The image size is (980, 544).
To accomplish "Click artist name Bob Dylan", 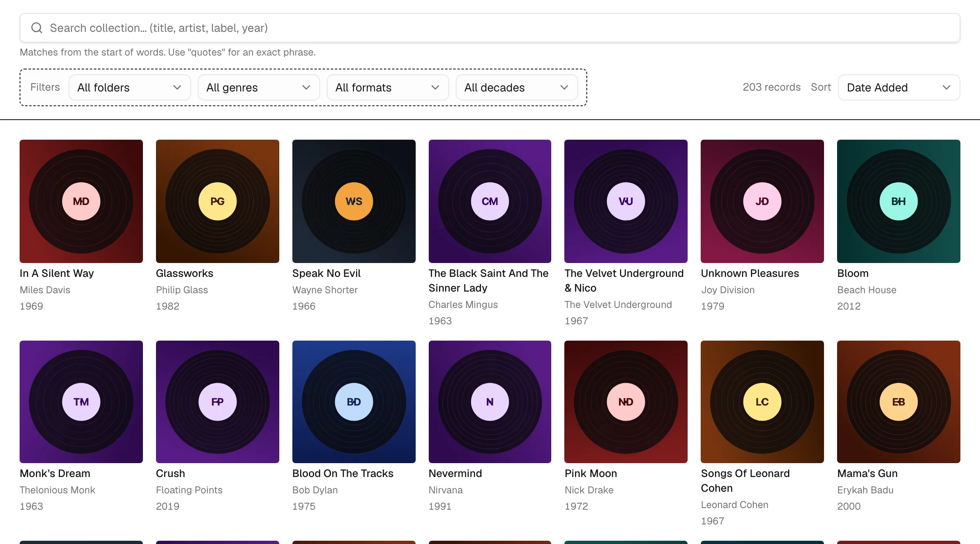I will tap(315, 490).
